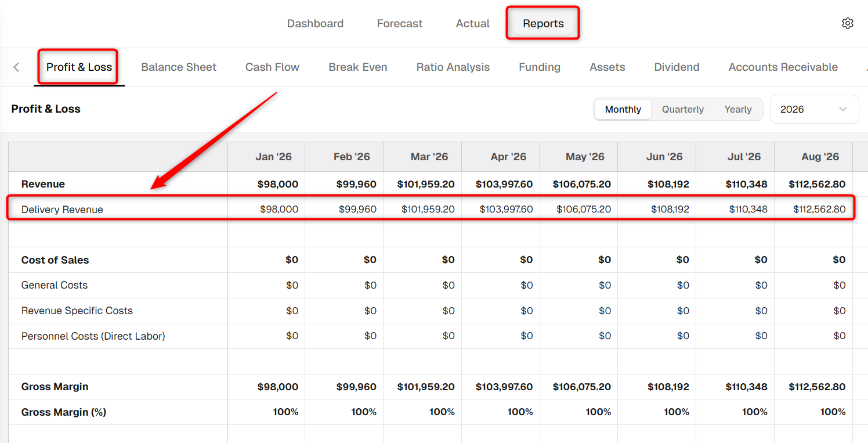Open the Reports section
This screenshot has height=443, width=868.
point(543,23)
